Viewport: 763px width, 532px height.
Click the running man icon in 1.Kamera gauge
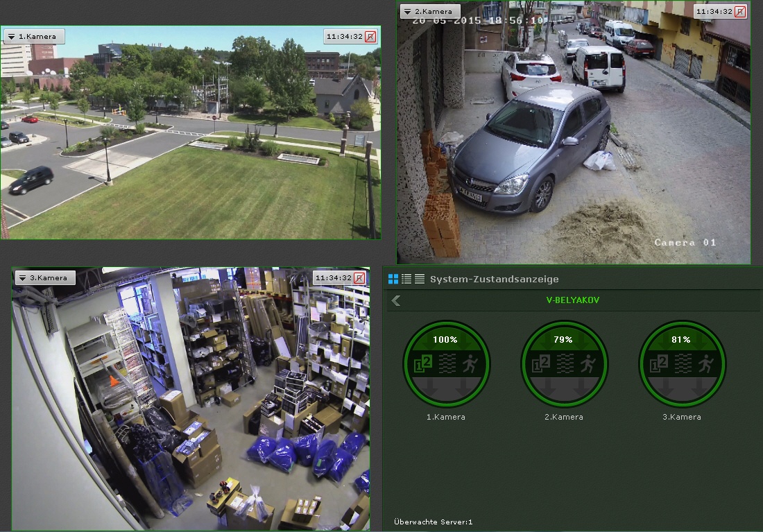[470, 363]
